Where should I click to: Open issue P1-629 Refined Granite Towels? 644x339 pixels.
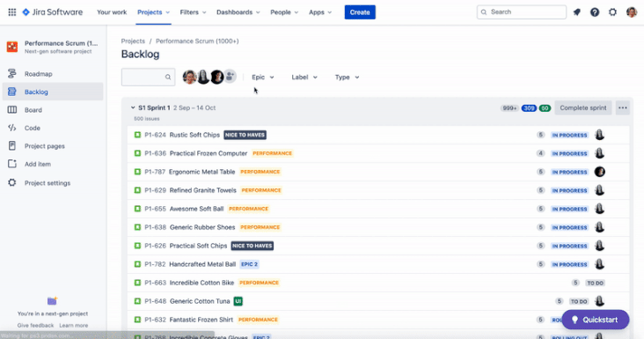[x=377, y=190]
